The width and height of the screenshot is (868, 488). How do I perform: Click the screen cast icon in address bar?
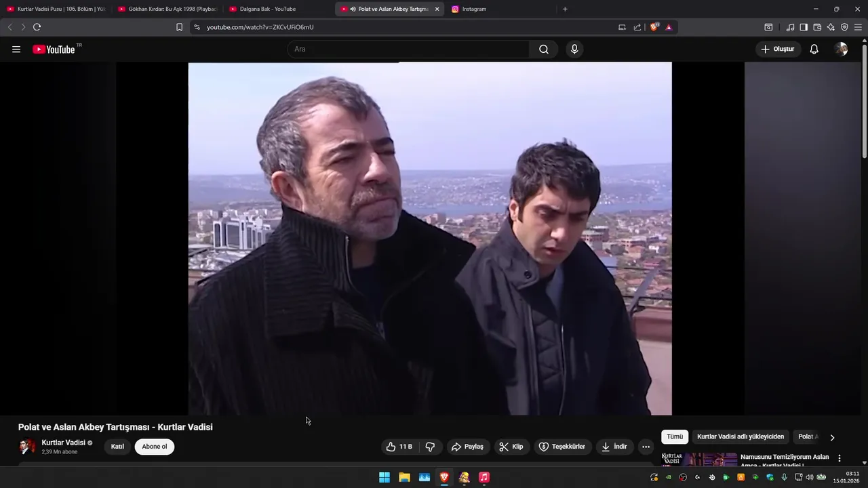tap(622, 27)
